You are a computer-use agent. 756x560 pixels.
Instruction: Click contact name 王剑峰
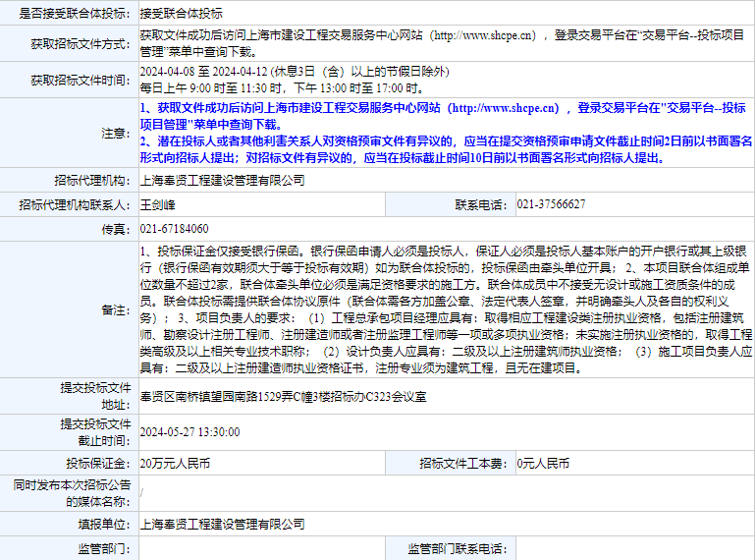coord(158,204)
